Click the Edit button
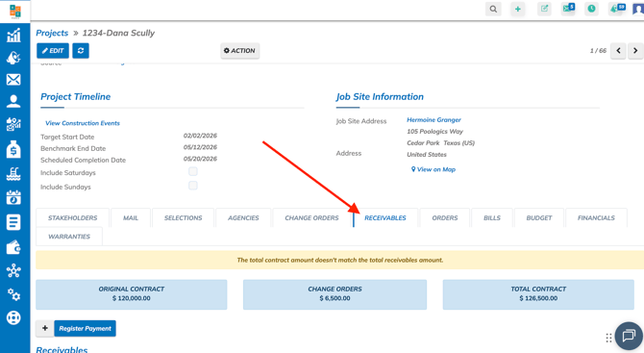The width and height of the screenshot is (644, 353). pyautogui.click(x=53, y=51)
